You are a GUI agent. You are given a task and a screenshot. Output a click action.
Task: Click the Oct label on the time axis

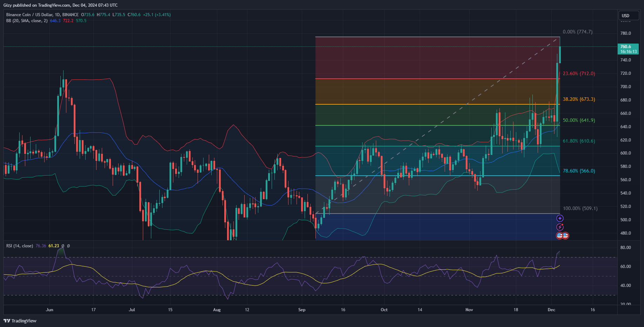click(384, 310)
